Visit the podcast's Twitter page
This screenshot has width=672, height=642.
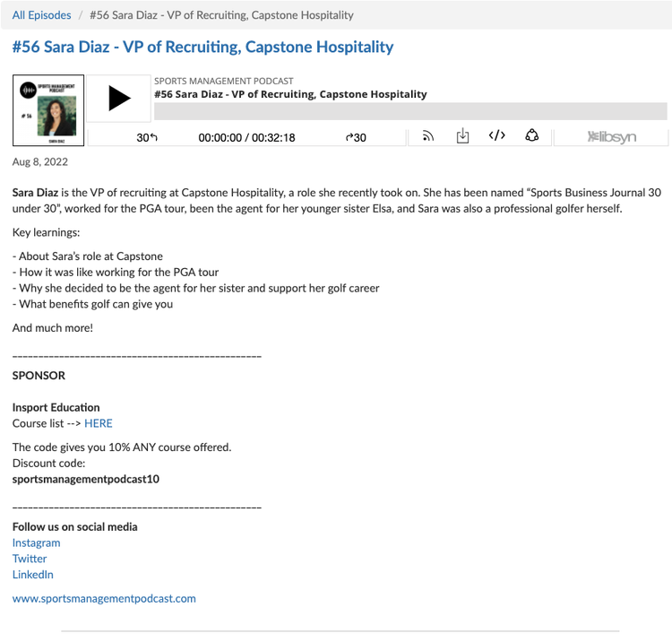(30, 559)
